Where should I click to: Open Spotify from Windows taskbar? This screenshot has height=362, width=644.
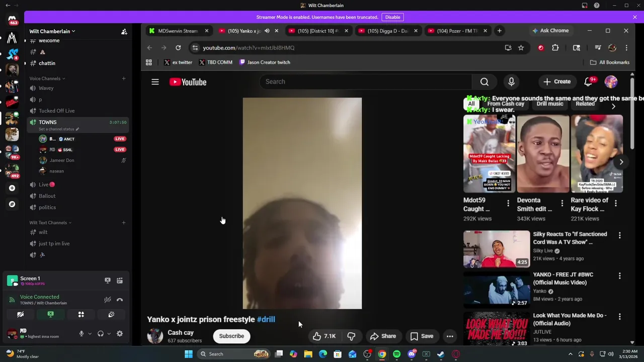pos(396,354)
